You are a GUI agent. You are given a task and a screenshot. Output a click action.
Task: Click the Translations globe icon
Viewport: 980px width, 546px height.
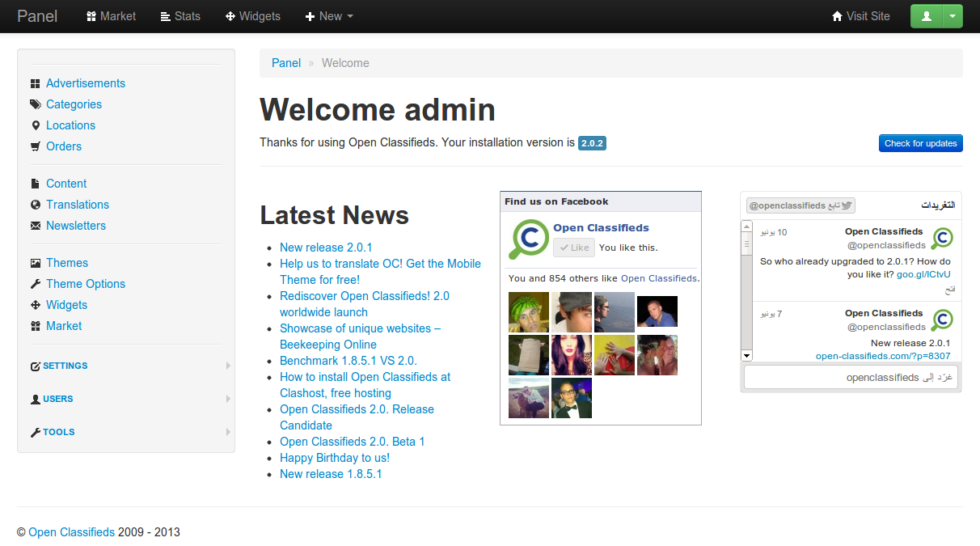35,205
